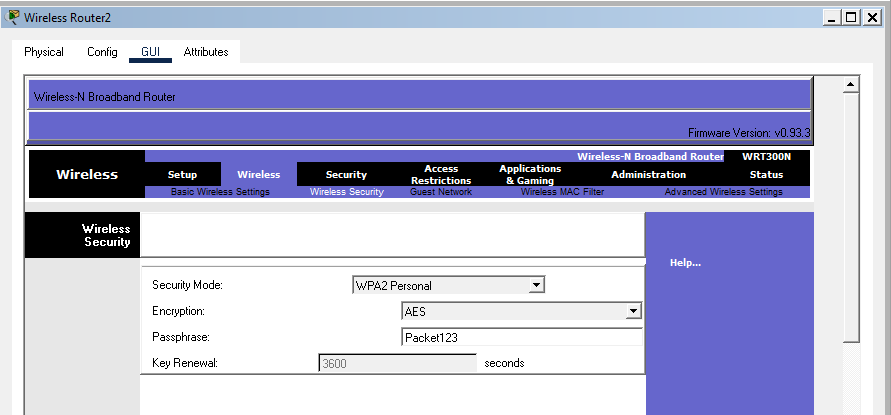
Task: Click the Key Renewal seconds field
Action: 397,363
